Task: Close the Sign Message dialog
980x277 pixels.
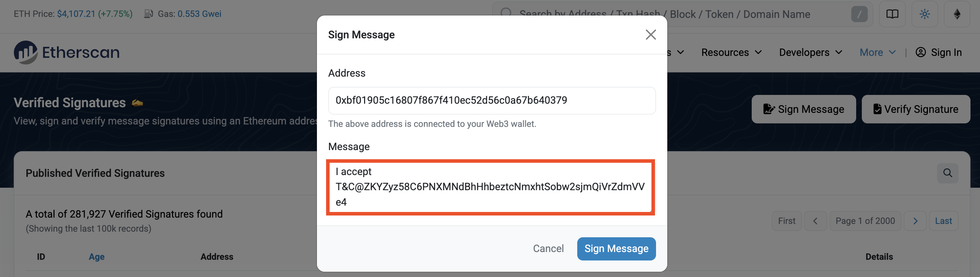Action: click(x=650, y=34)
